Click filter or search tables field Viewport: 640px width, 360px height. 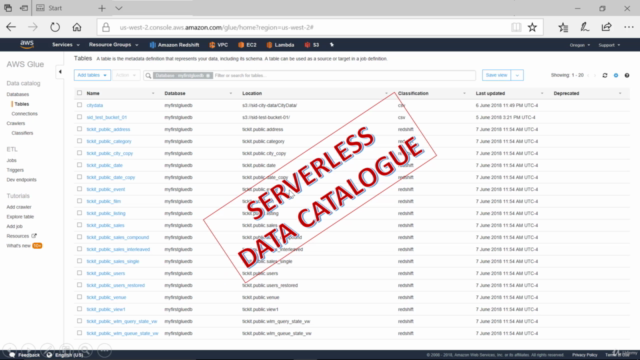pos(344,76)
